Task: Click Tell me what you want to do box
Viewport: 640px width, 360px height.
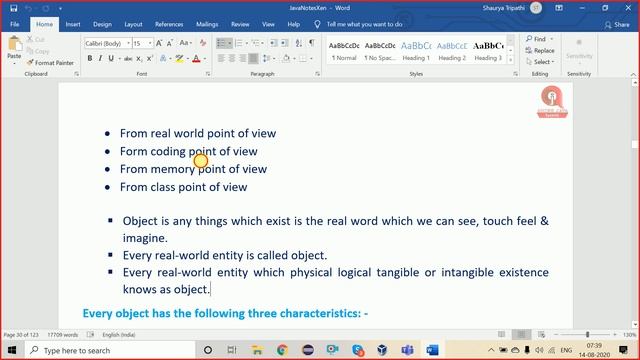Action: pos(364,24)
